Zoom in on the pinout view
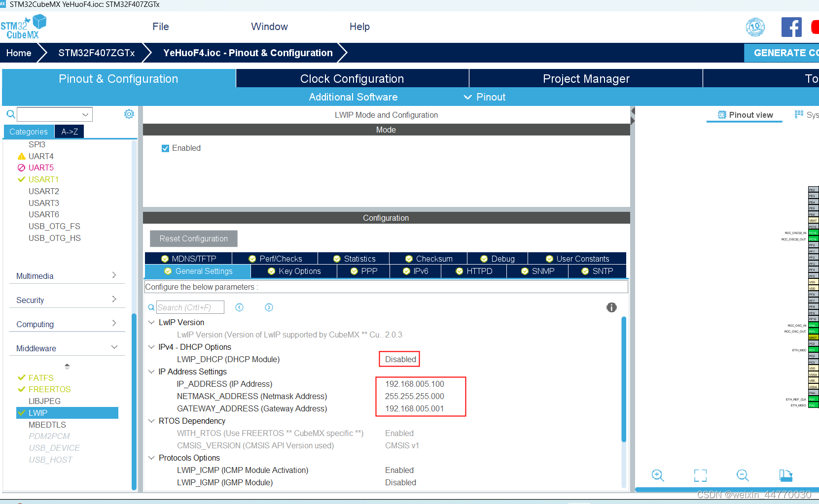The image size is (819, 504). pyautogui.click(x=658, y=475)
